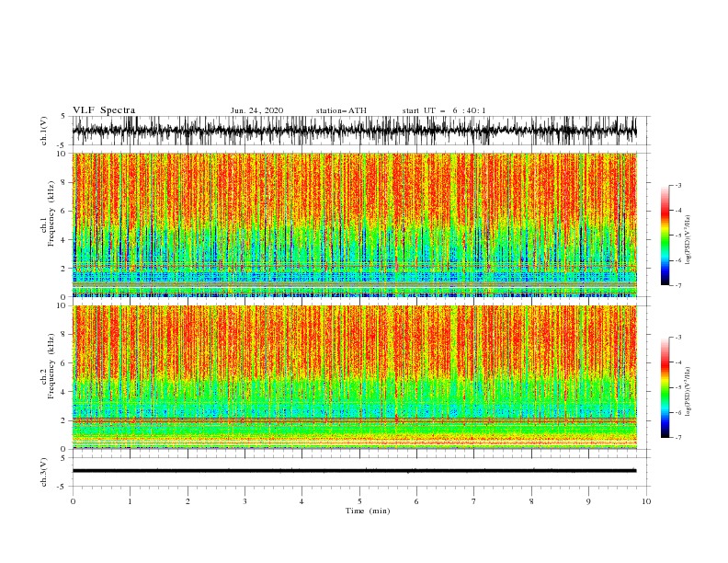The image size is (728, 563).
Task: Click the ch.3 voltage waveform trace
Action: tap(354, 471)
